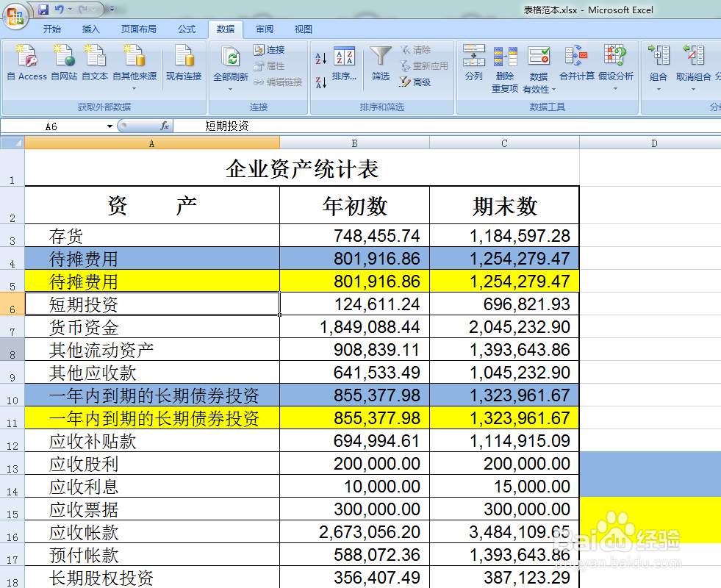
Task: Save the workbook from the quick access toolbar
Action: click(x=43, y=10)
